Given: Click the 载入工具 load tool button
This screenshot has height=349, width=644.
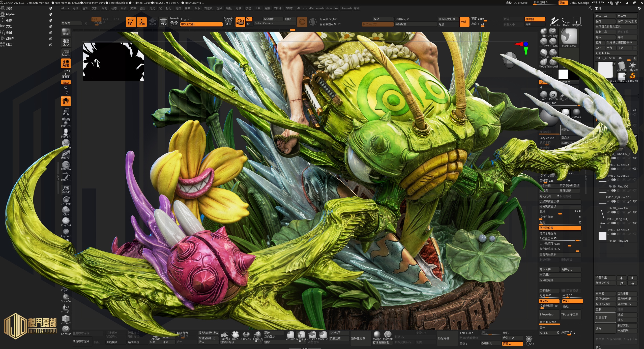Looking at the screenshot, I should coord(605,16).
